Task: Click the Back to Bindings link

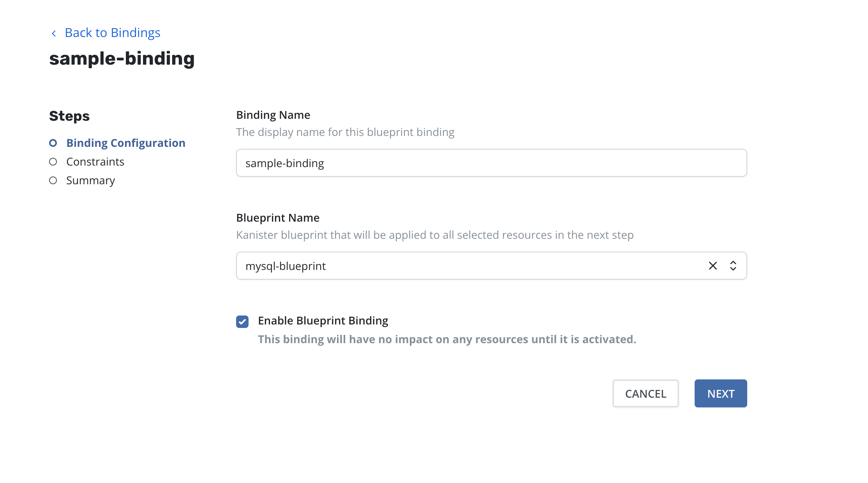Action: [x=112, y=33]
